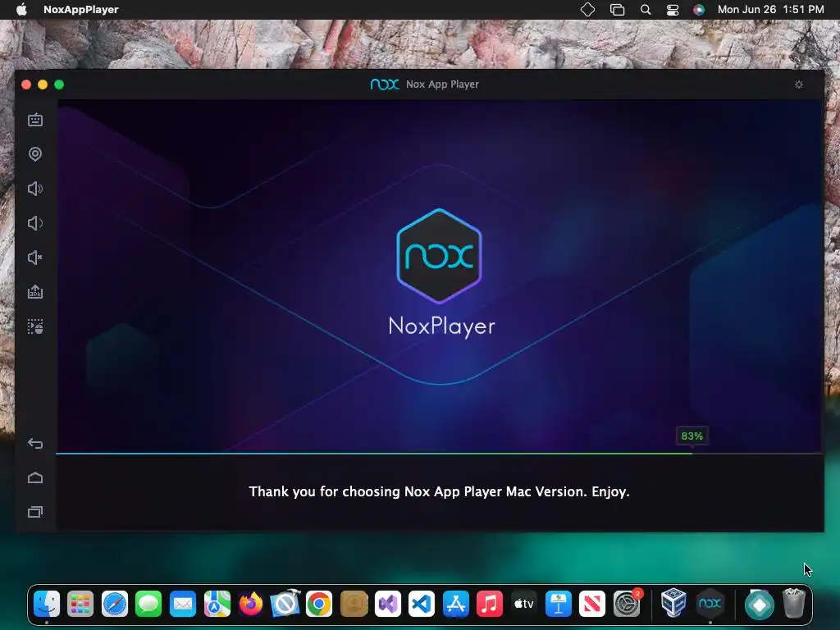Click the Android back arrow icon

click(35, 444)
